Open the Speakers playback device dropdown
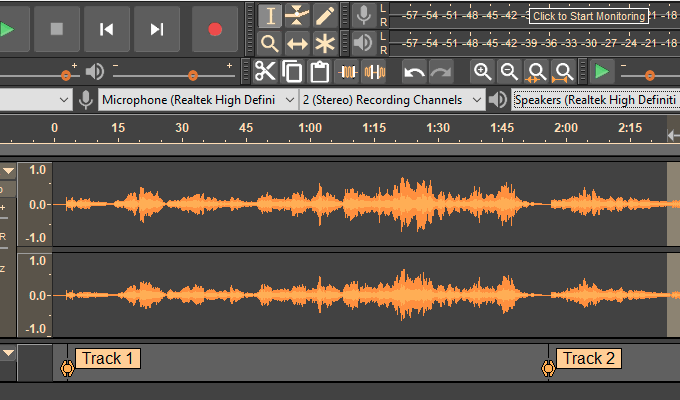 point(595,100)
